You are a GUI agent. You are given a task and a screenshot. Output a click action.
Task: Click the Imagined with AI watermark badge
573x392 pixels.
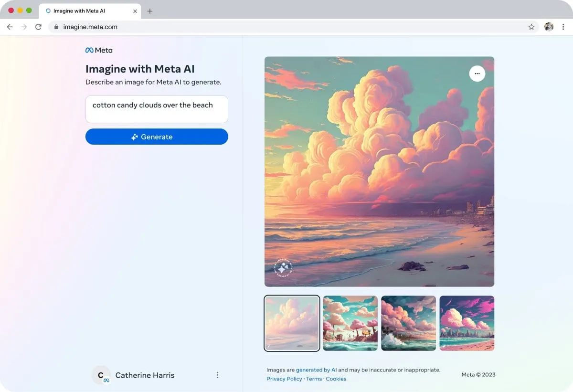pyautogui.click(x=283, y=269)
